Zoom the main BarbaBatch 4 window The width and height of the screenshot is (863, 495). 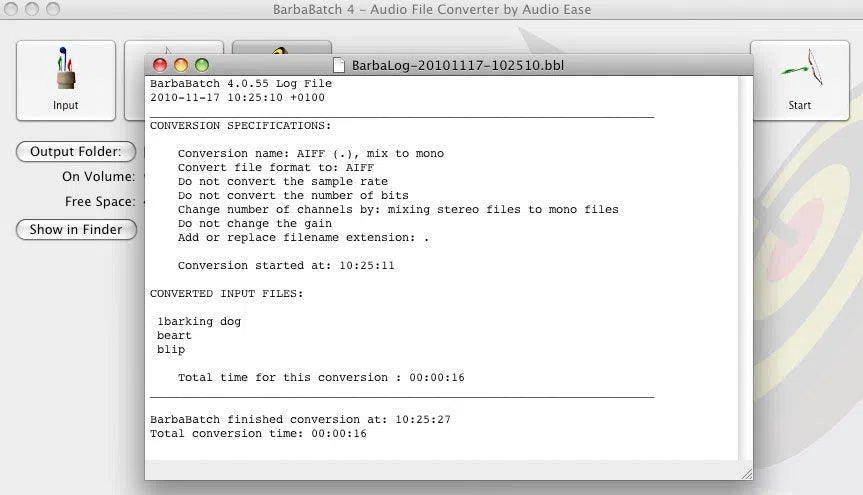click(52, 9)
